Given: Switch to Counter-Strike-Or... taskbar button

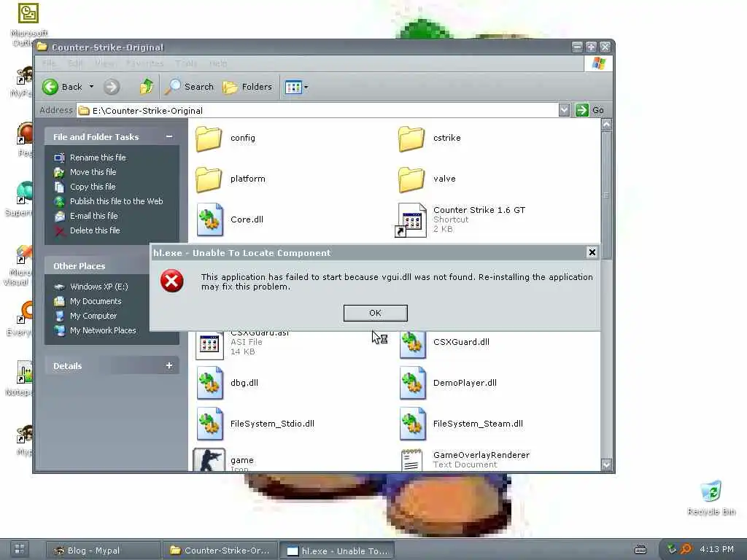Looking at the screenshot, I should pos(220,551).
